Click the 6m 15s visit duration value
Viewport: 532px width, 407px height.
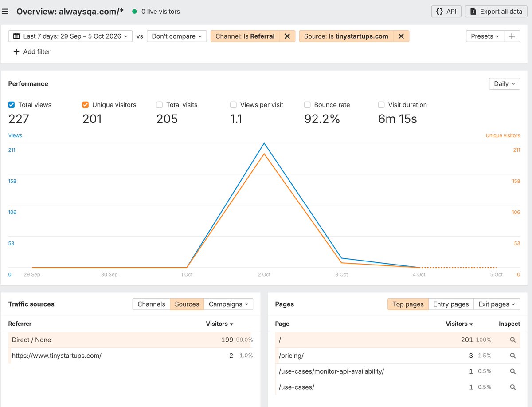pos(397,119)
